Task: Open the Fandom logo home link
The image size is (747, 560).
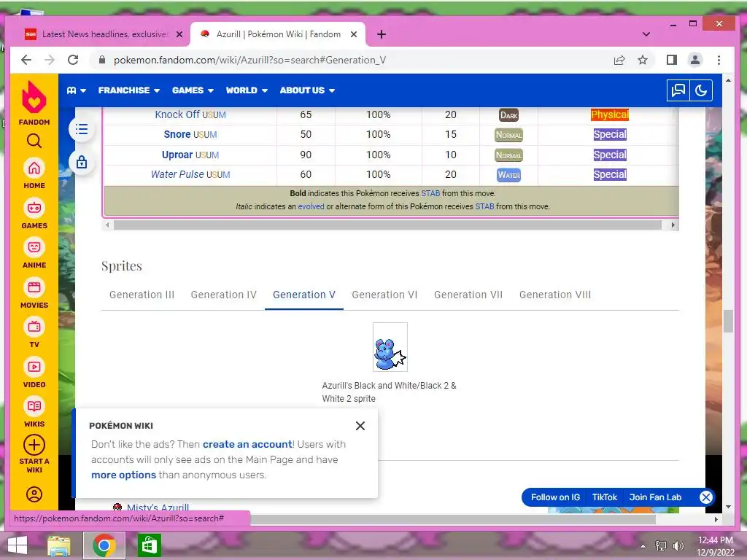Action: click(34, 103)
